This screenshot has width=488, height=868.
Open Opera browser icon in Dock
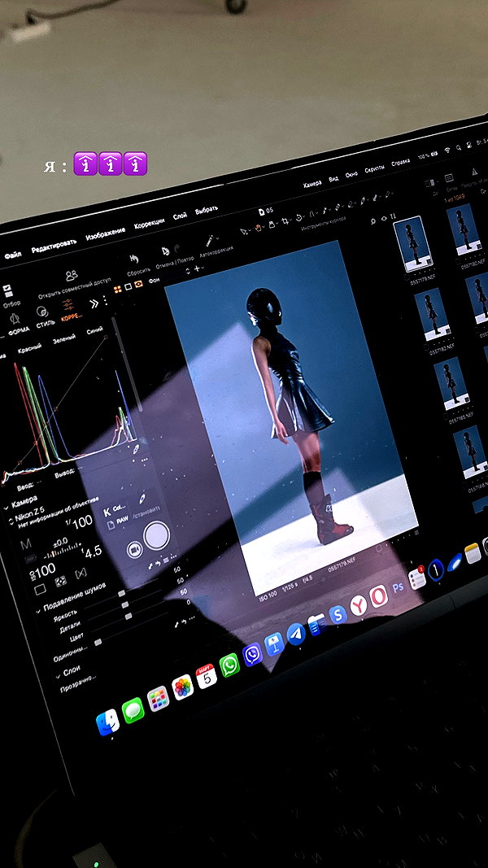point(378,597)
